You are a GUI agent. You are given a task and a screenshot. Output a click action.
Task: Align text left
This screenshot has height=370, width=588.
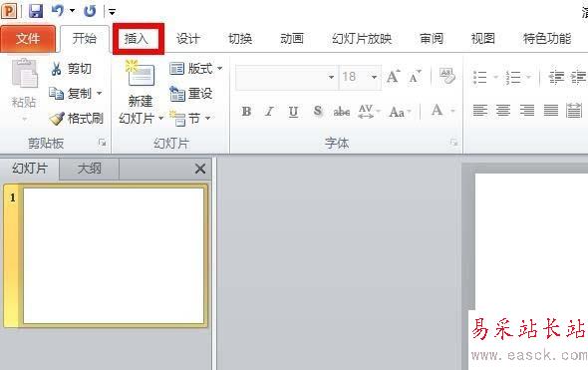[480, 111]
